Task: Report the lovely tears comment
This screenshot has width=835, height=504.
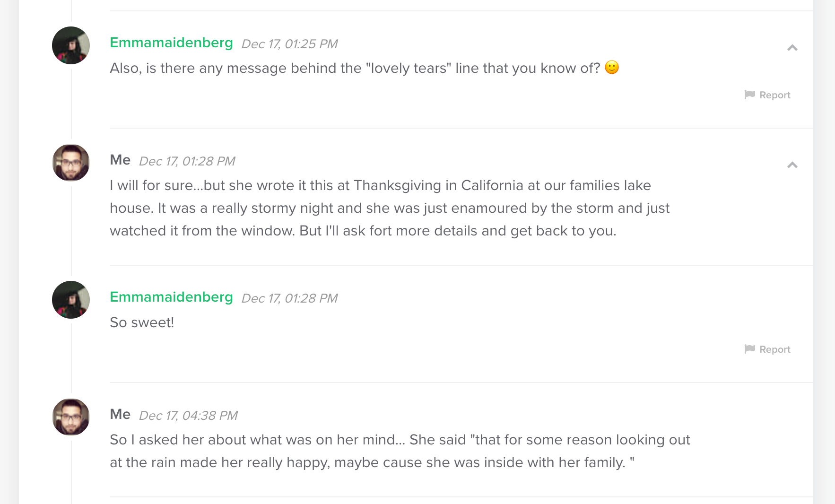Action: (767, 95)
